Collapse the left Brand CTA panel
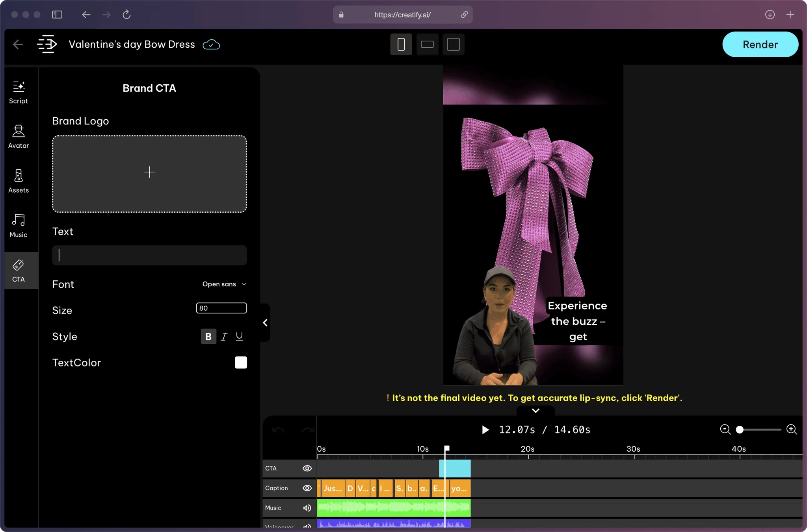807x532 pixels. pos(265,323)
